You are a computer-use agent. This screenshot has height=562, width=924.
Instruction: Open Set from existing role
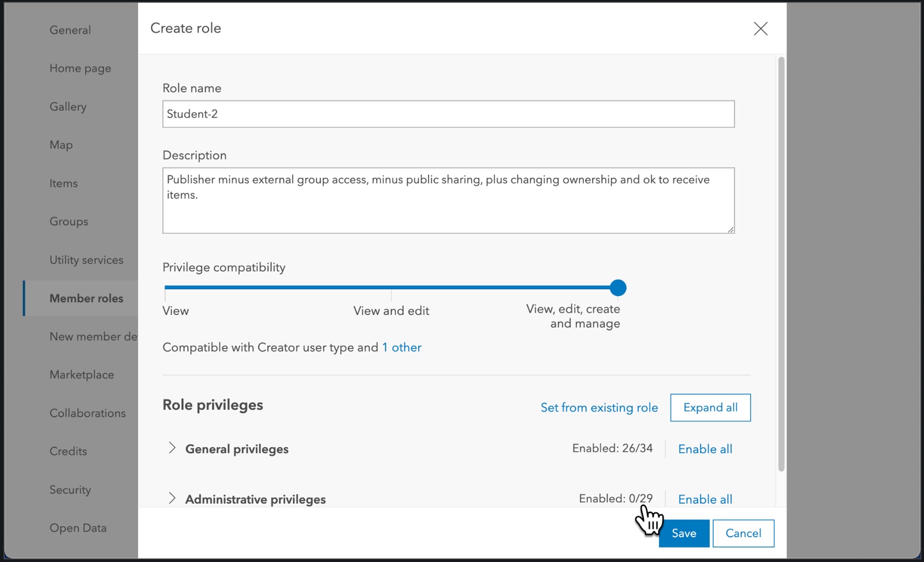(599, 407)
